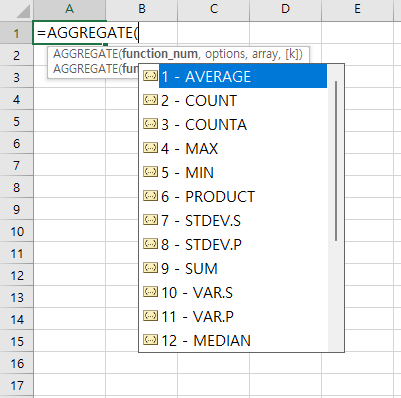
Task: Select row 8 header
Action: tap(16, 187)
